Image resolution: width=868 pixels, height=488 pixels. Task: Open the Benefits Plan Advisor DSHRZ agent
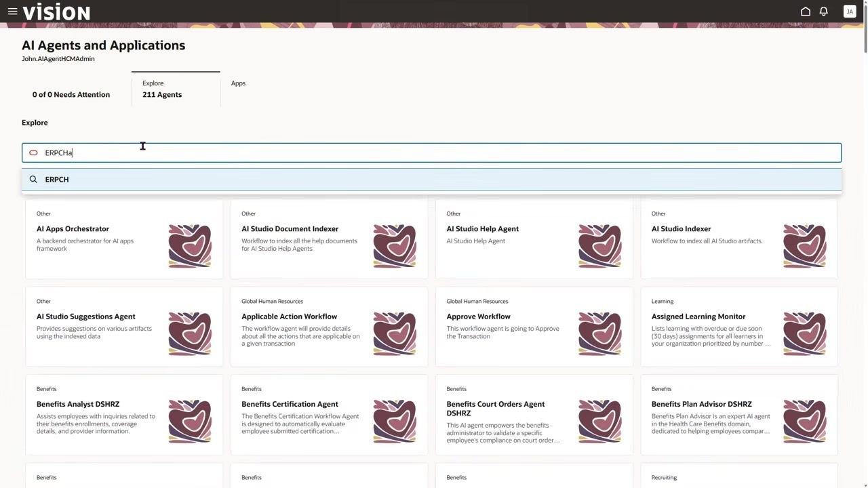[x=702, y=405]
